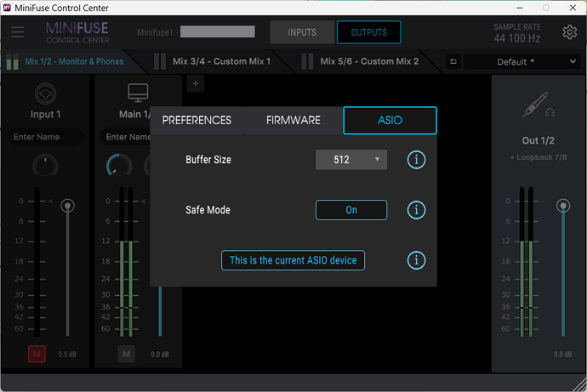Switch to the Preferences tab

(x=197, y=121)
